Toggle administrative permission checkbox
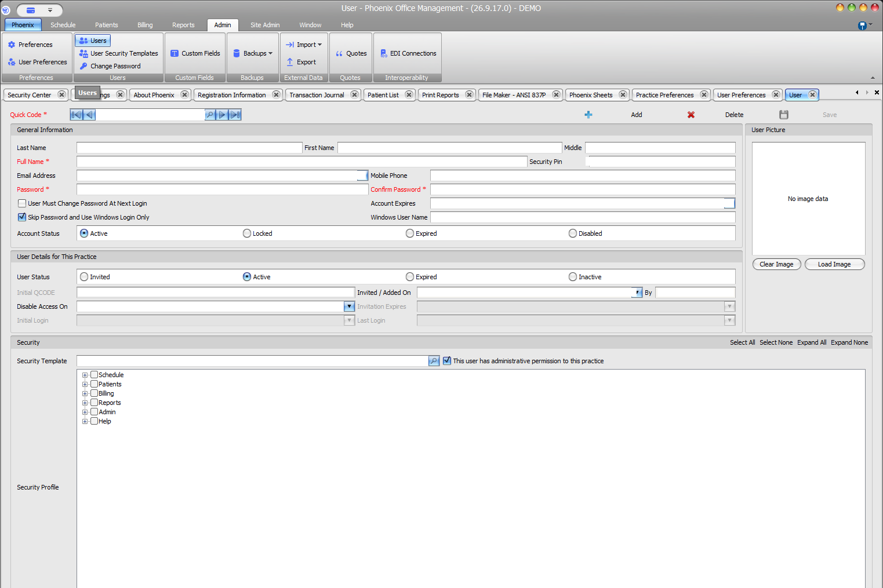The image size is (883, 588). 447,361
